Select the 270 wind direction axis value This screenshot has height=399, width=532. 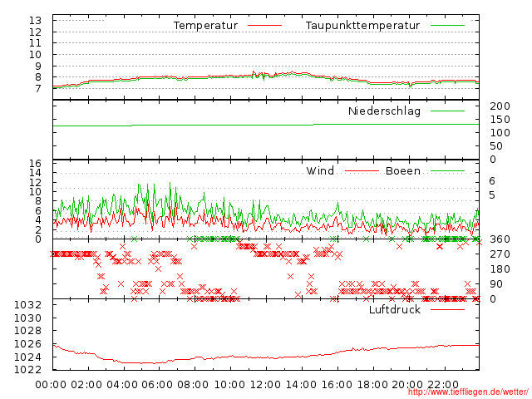pyautogui.click(x=500, y=254)
